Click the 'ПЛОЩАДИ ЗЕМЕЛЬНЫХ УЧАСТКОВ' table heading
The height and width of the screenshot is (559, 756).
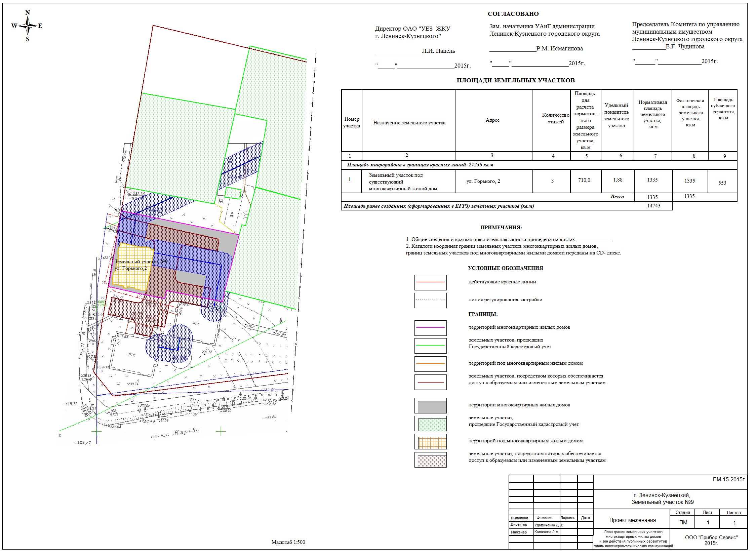[515, 81]
